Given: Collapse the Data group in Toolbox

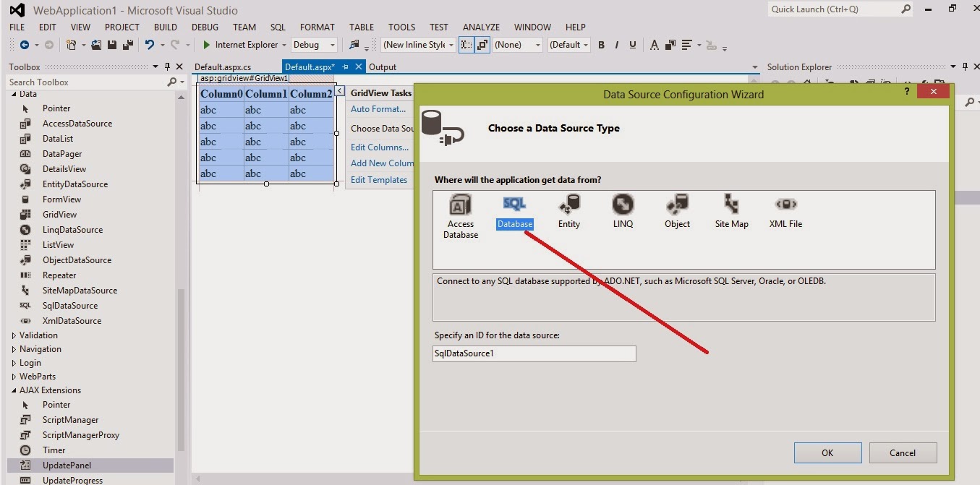Looking at the screenshot, I should pos(14,95).
